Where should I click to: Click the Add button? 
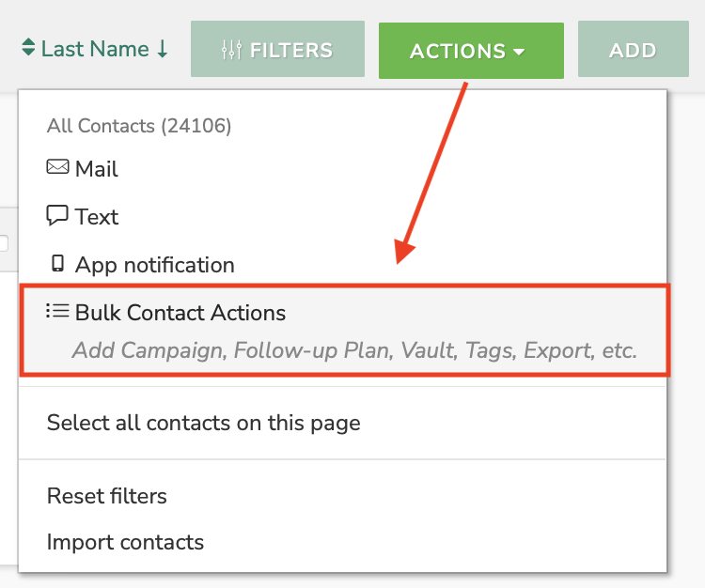pos(633,49)
